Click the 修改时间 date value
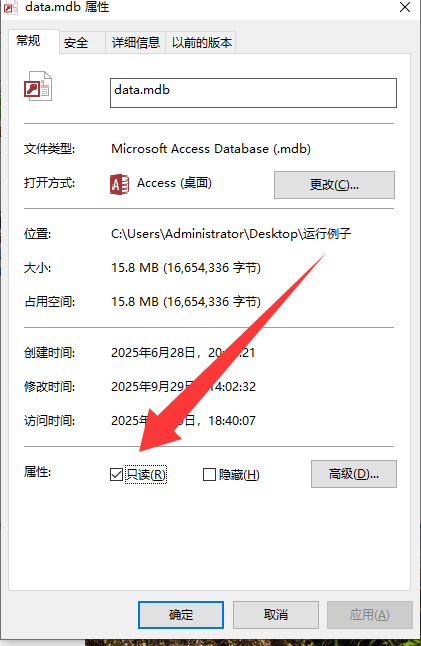The width and height of the screenshot is (421, 646). pos(183,386)
